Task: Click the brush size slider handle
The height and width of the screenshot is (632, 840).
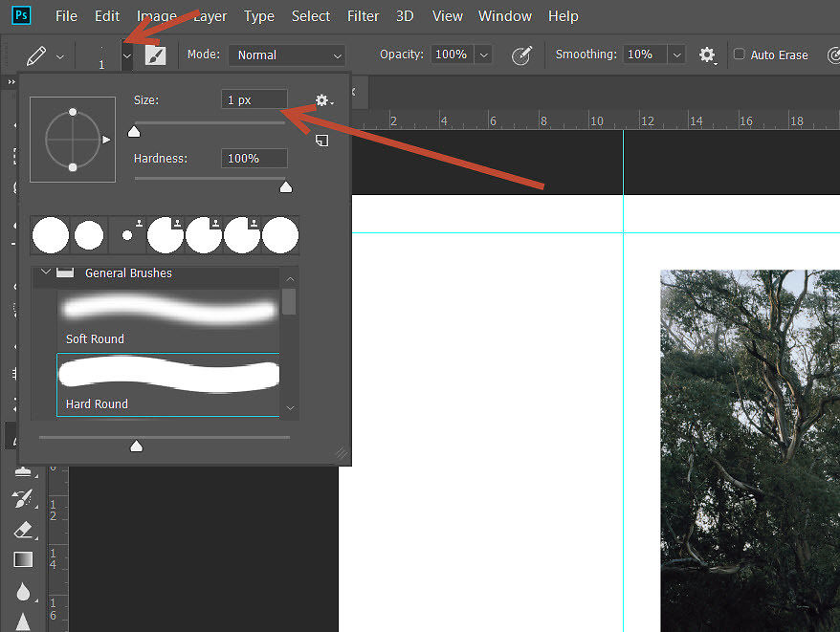Action: coord(134,131)
